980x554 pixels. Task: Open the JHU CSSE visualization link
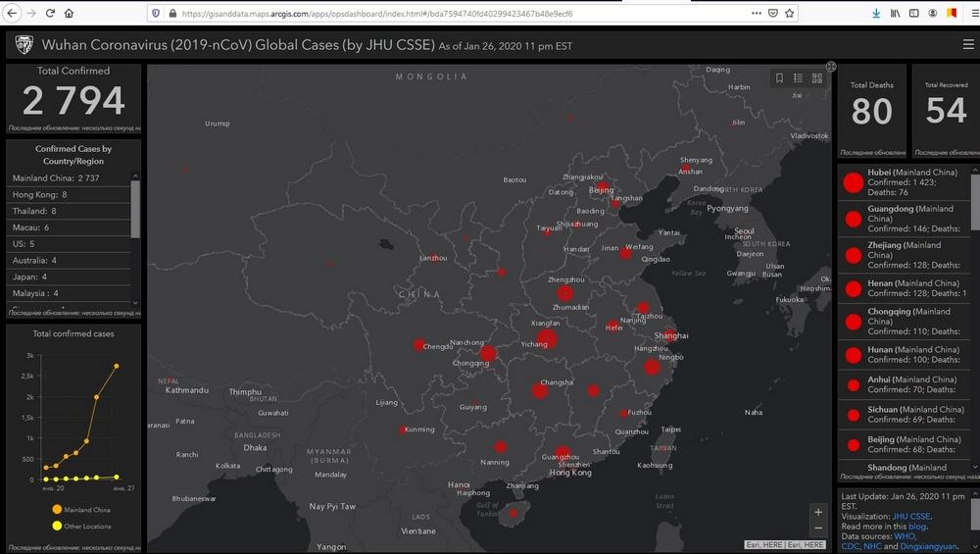click(911, 516)
